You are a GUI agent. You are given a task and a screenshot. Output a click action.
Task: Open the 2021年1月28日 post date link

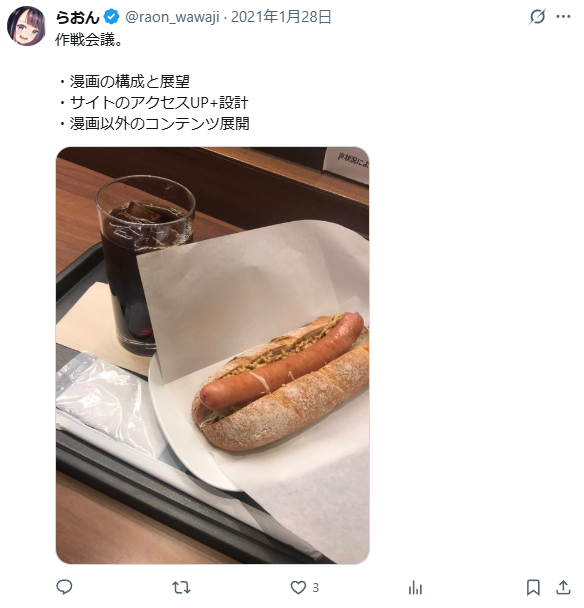pos(281,17)
